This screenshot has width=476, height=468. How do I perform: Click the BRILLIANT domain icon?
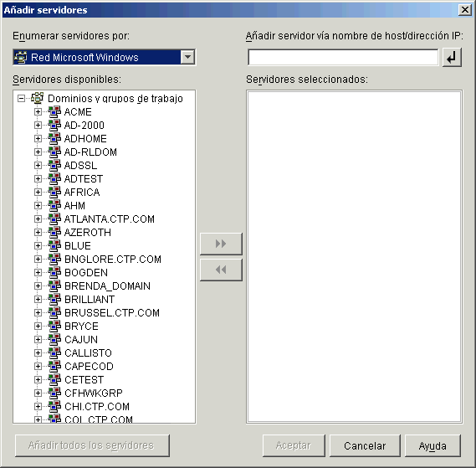point(54,299)
